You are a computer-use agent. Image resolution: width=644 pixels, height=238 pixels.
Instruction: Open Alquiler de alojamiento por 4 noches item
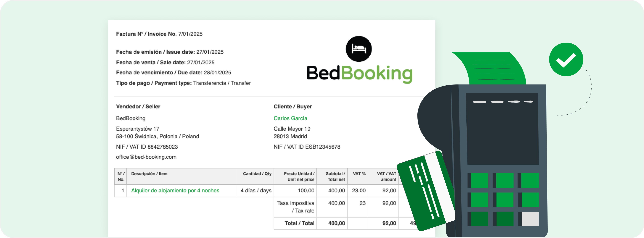click(x=175, y=191)
